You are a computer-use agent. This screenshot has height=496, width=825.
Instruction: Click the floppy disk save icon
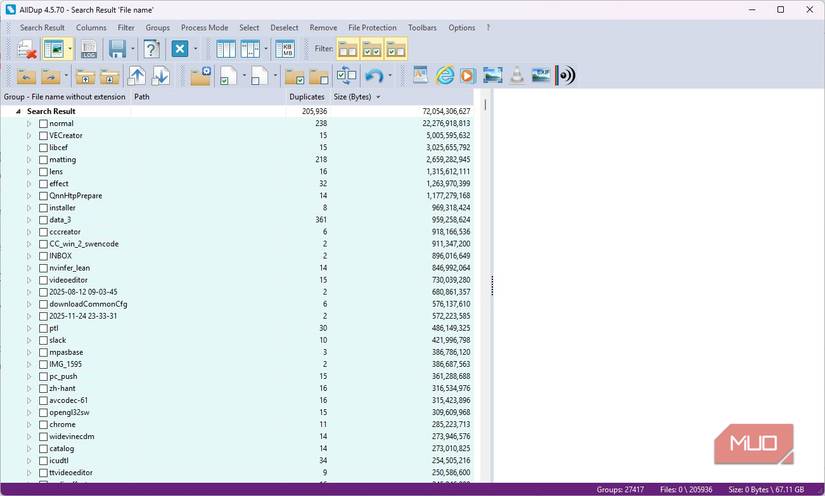point(117,49)
